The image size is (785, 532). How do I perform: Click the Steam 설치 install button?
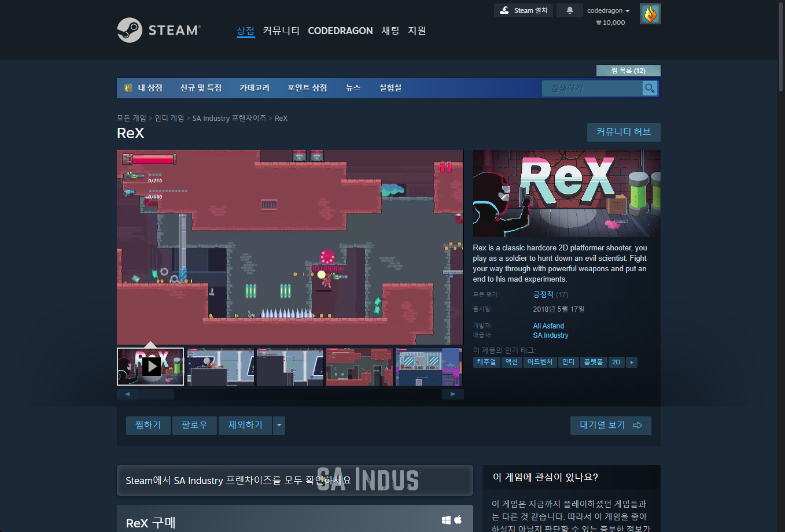click(x=524, y=10)
